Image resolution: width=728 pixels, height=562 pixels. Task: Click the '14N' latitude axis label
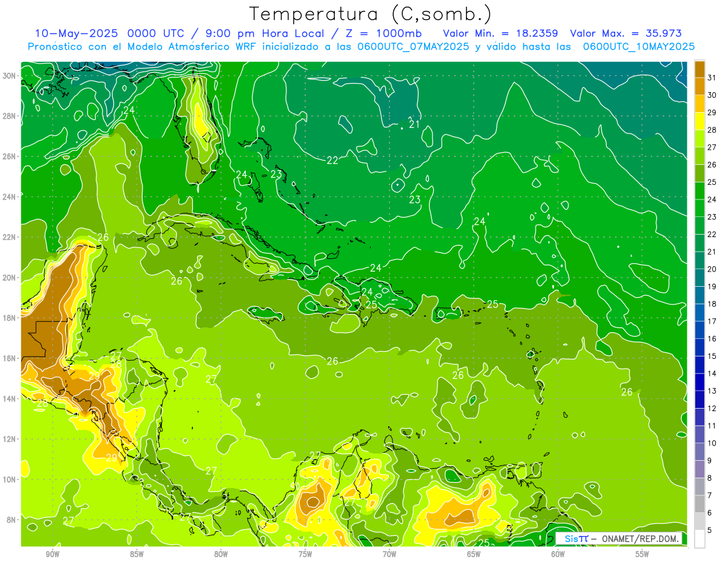pyautogui.click(x=10, y=398)
